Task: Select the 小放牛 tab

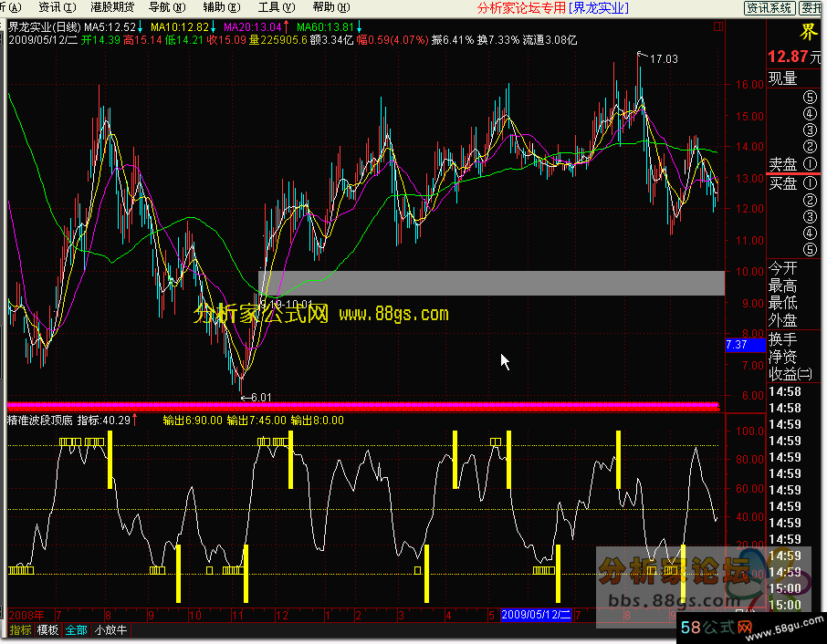Action: pos(110,629)
